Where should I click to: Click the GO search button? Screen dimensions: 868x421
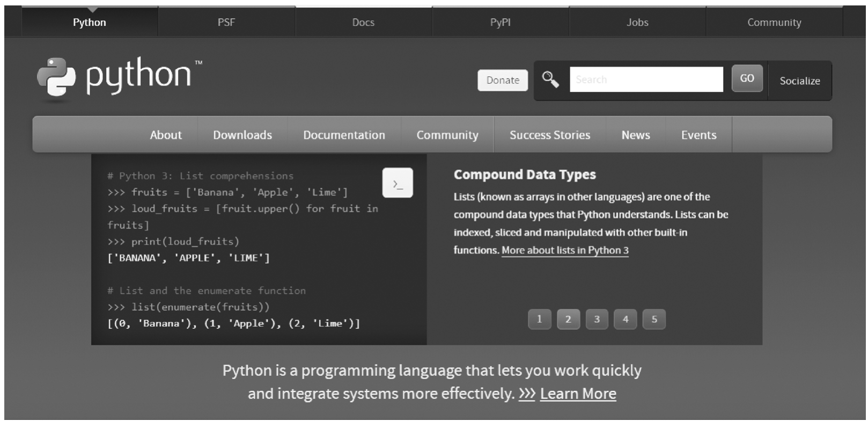point(747,78)
